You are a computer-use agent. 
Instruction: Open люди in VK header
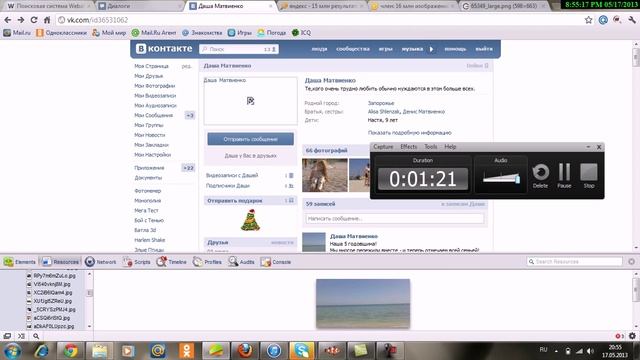(x=319, y=49)
